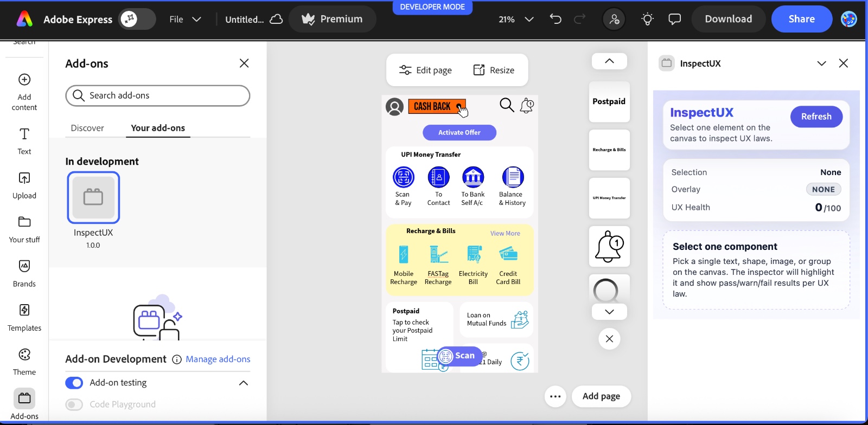Click the three-dots more options button

[555, 396]
